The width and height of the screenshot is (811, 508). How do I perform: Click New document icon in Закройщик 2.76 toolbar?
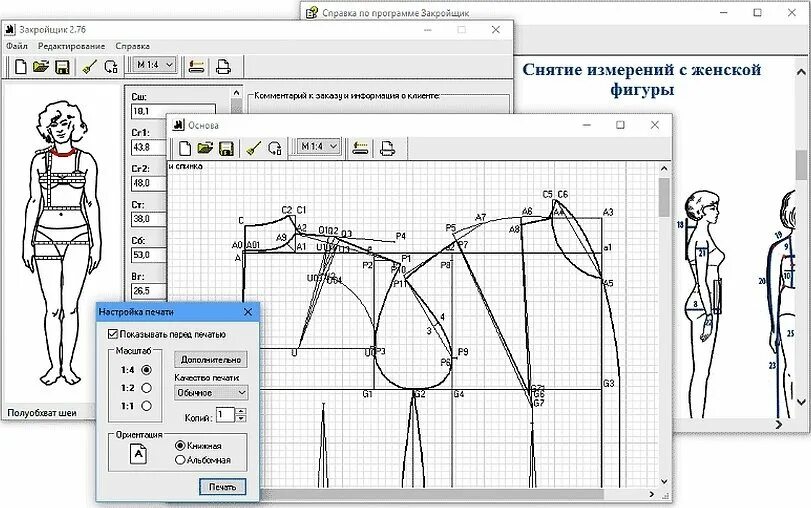(21, 67)
